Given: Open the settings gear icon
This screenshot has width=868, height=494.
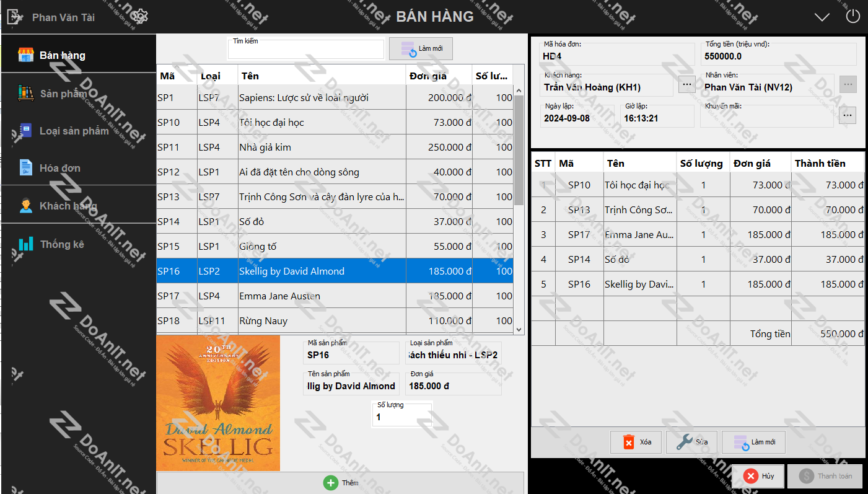Looking at the screenshot, I should 140,17.
